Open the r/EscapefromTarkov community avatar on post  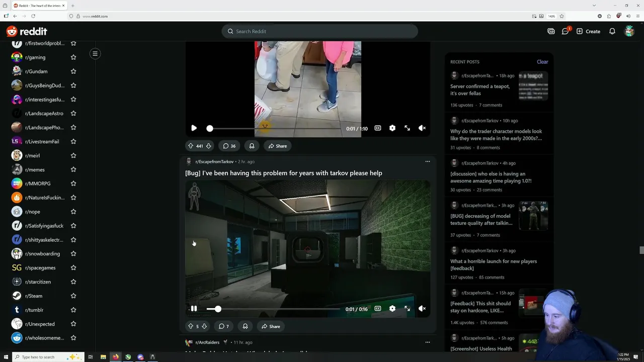coord(189,161)
